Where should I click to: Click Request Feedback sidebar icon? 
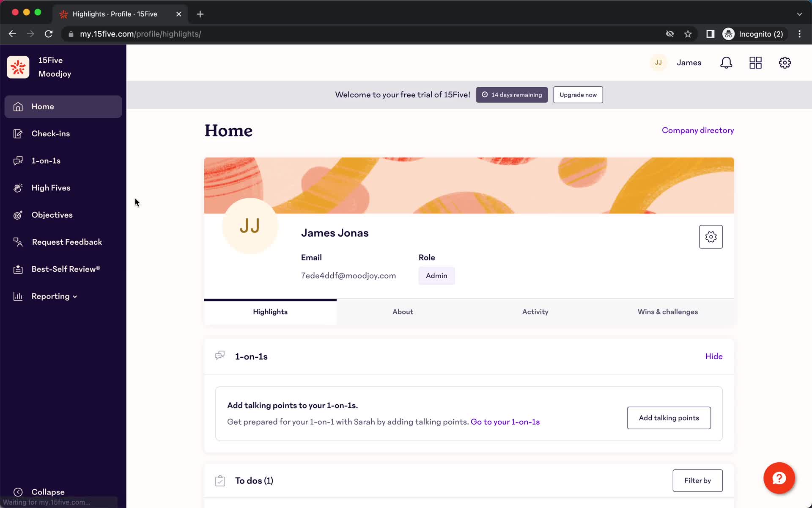(x=17, y=242)
